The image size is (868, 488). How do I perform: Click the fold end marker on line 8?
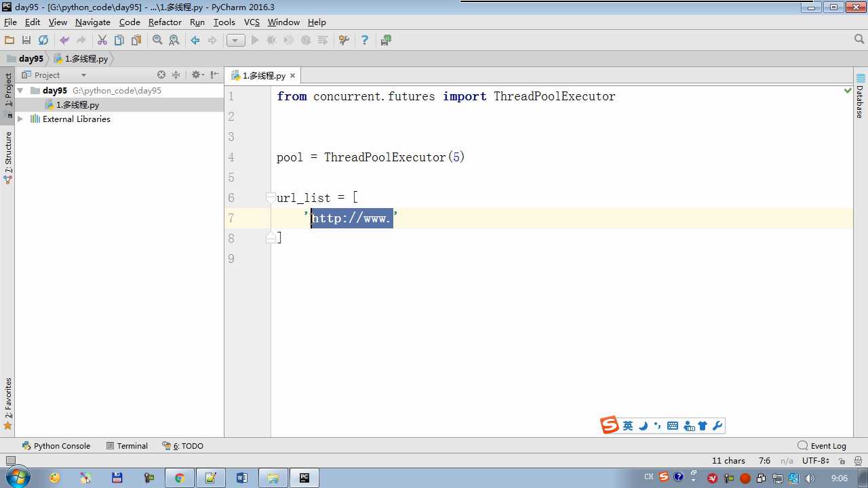(271, 238)
